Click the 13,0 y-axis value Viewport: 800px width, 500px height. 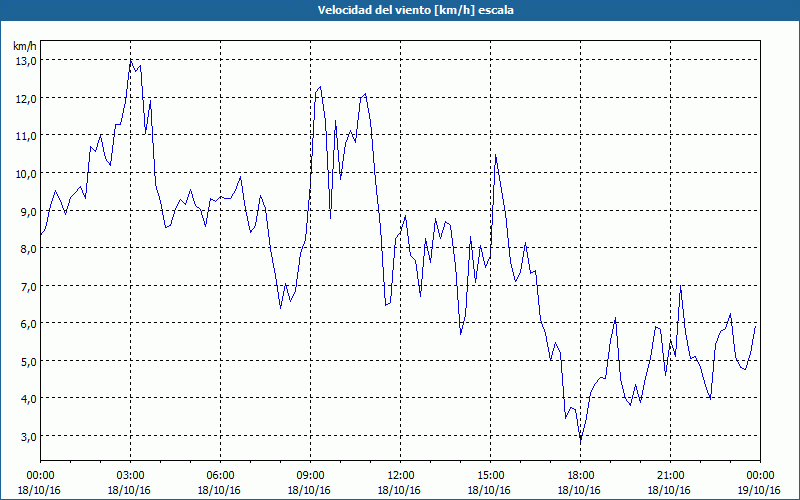[27, 61]
